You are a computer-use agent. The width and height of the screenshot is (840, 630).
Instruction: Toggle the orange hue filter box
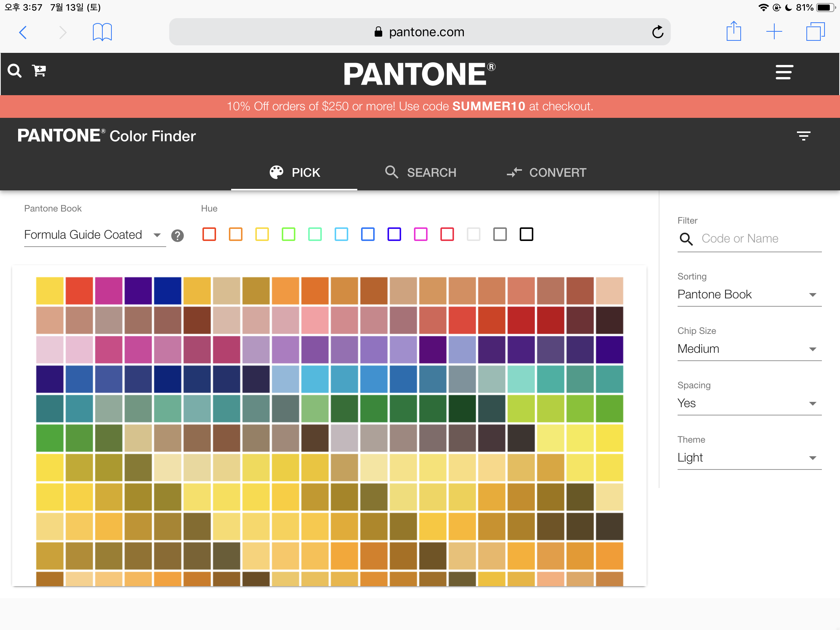pos(235,234)
